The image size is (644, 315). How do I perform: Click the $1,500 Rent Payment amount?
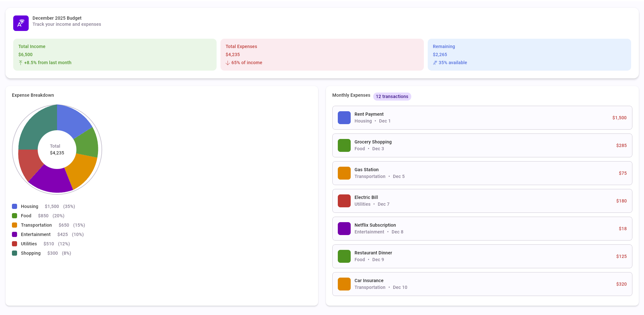click(619, 118)
